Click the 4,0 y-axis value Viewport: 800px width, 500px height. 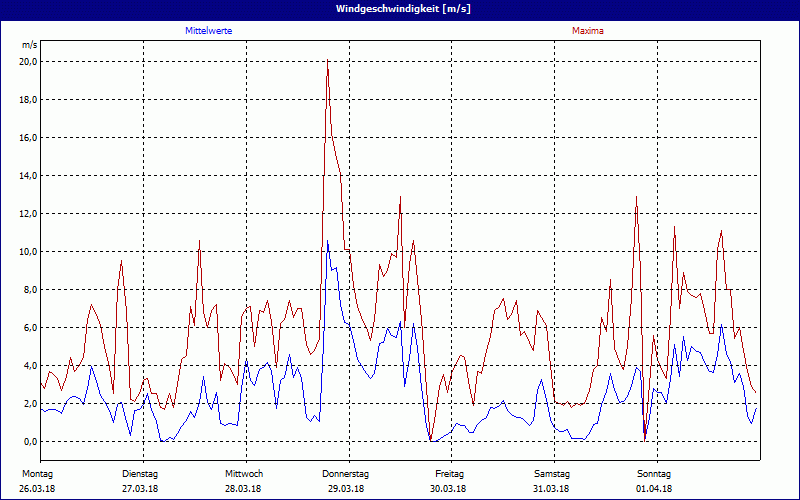tap(31, 366)
